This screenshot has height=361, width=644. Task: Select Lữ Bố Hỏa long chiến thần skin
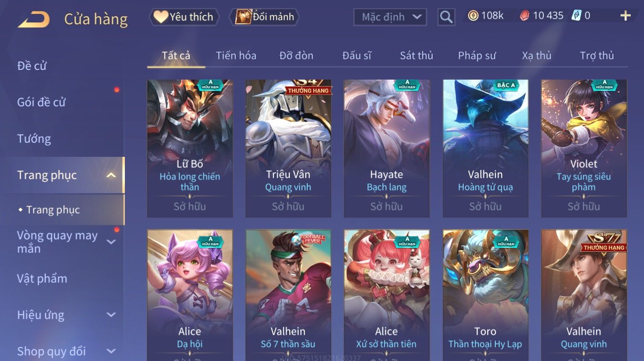tap(190, 148)
